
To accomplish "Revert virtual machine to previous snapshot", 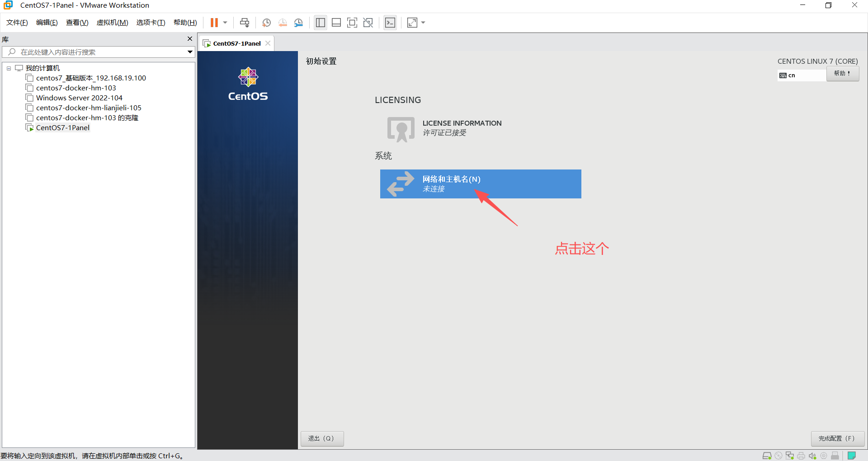I will pyautogui.click(x=283, y=23).
